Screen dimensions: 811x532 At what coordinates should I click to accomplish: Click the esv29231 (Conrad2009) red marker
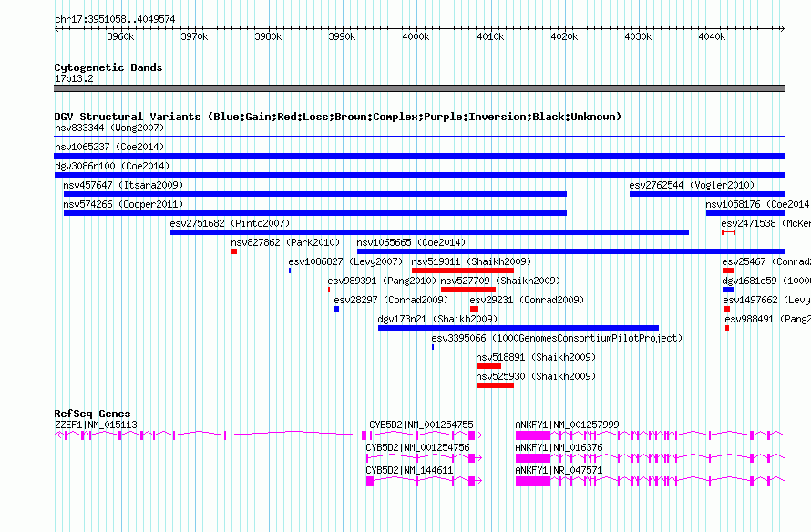[474, 309]
